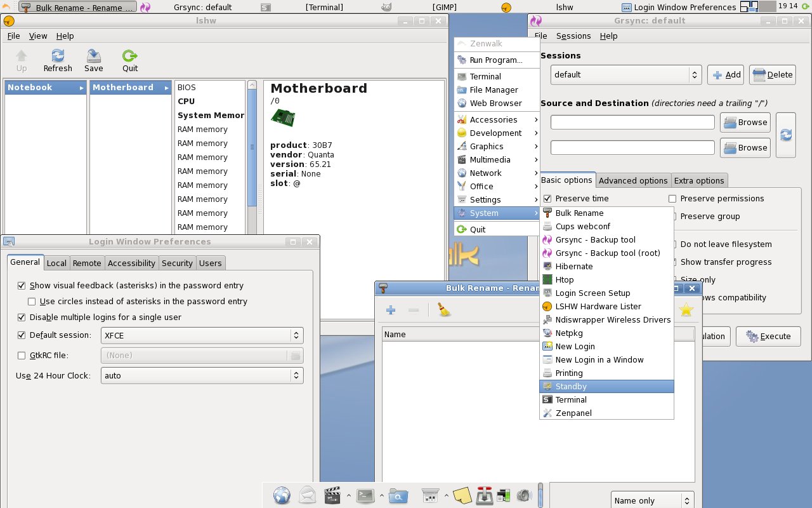Open the Sessions menu in Grsync
This screenshot has height=508, width=812.
(573, 36)
